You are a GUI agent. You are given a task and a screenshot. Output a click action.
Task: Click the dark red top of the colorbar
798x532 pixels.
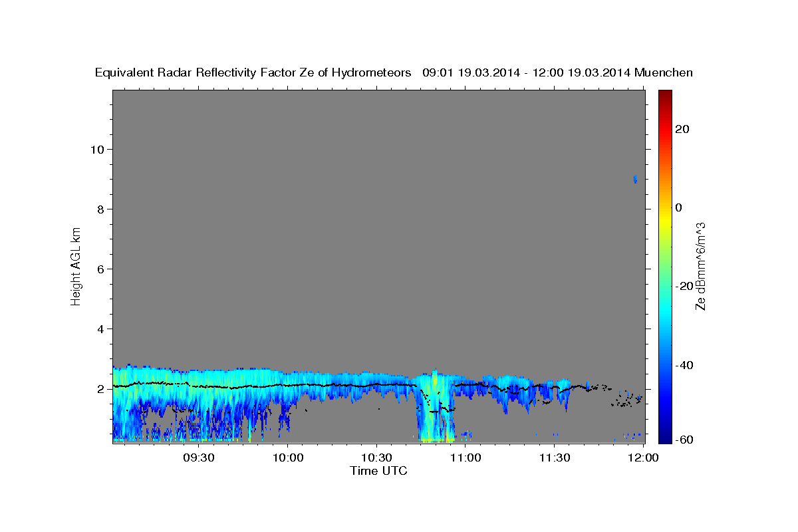(664, 96)
